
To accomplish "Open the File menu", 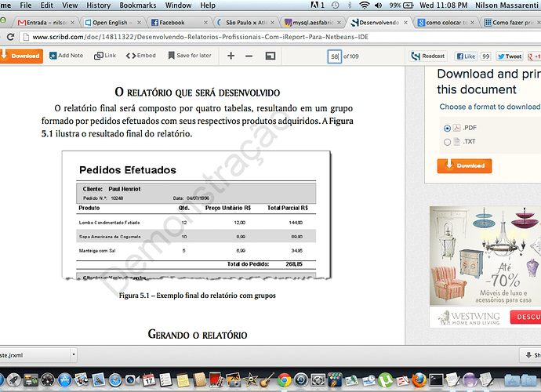I will click(26, 5).
